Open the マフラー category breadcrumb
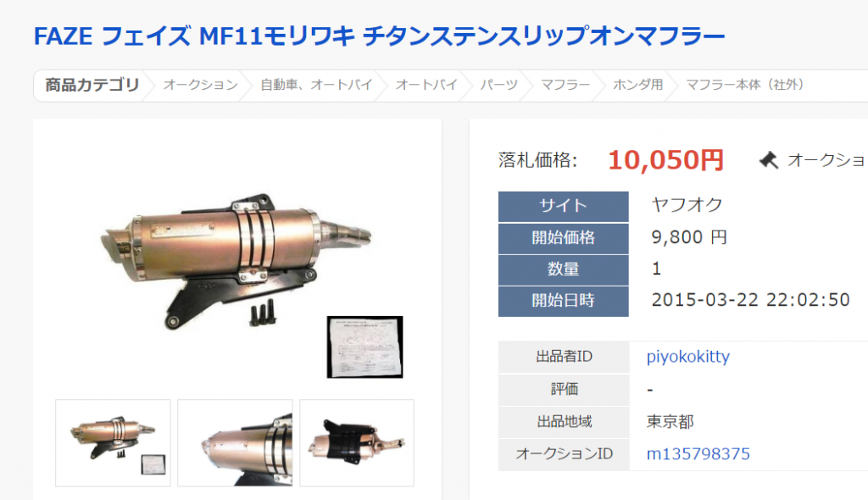Viewport: 868px width, 500px height. (x=565, y=85)
